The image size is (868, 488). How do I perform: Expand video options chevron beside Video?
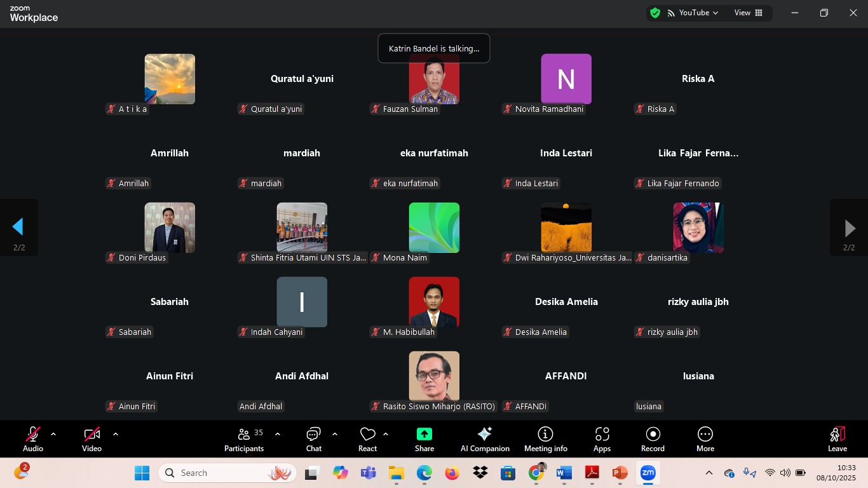coord(116,435)
